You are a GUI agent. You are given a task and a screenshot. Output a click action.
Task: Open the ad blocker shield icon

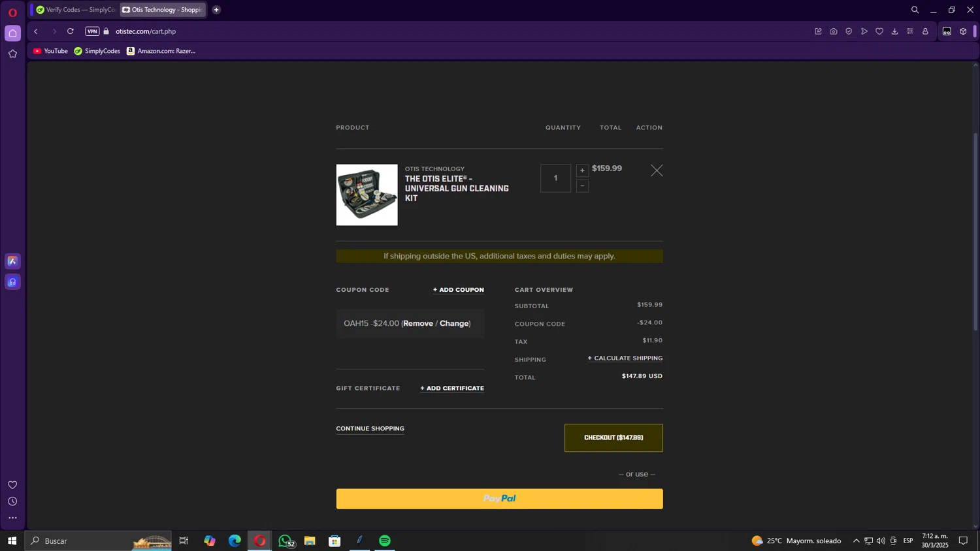[849, 31]
